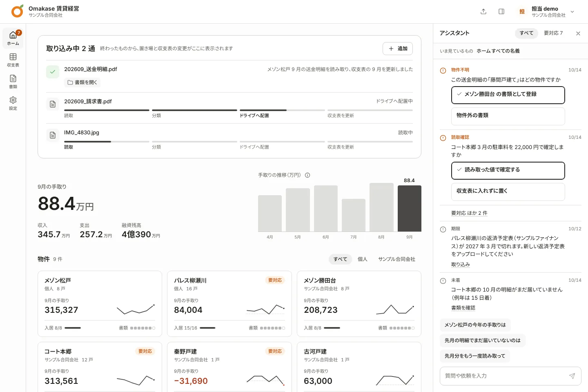
Task: Click the document icon for 202609_請求書.pdf
Action: (53, 104)
